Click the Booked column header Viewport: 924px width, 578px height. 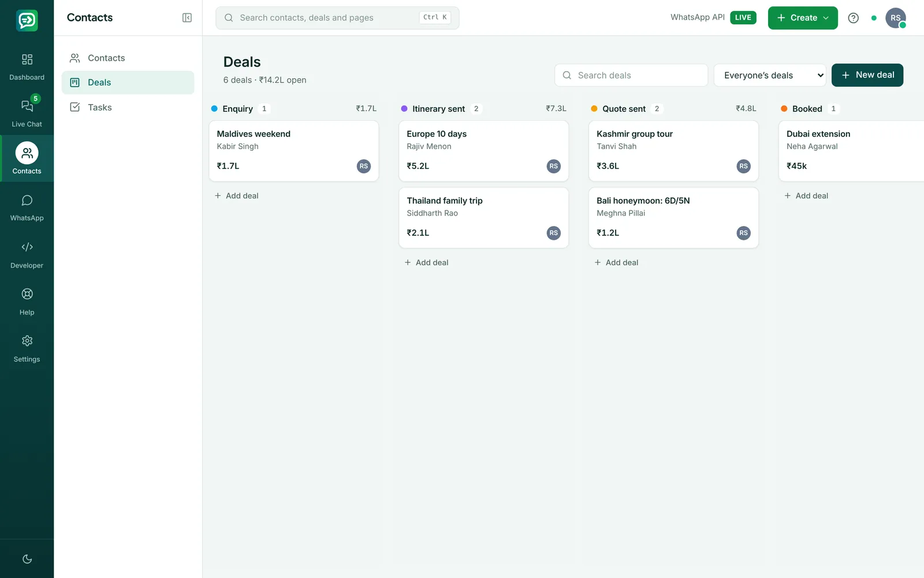(x=807, y=109)
